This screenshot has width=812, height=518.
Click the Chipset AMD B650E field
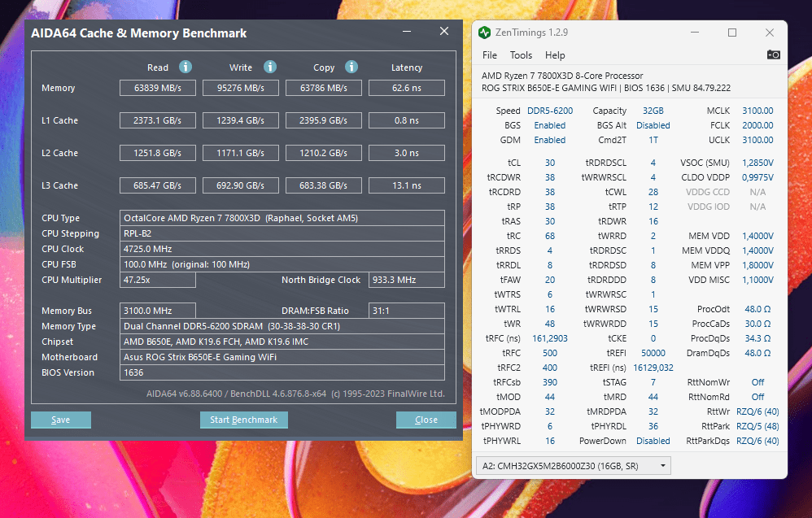click(x=282, y=342)
